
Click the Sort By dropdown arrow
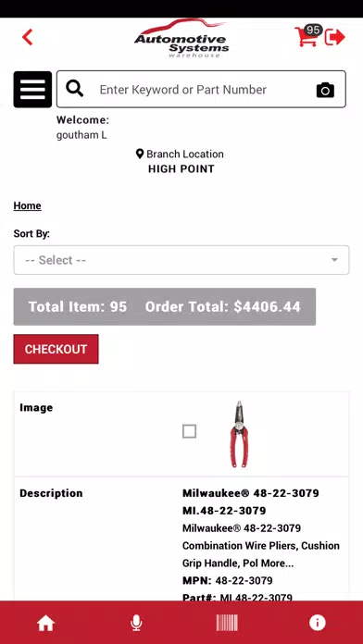[334, 260]
